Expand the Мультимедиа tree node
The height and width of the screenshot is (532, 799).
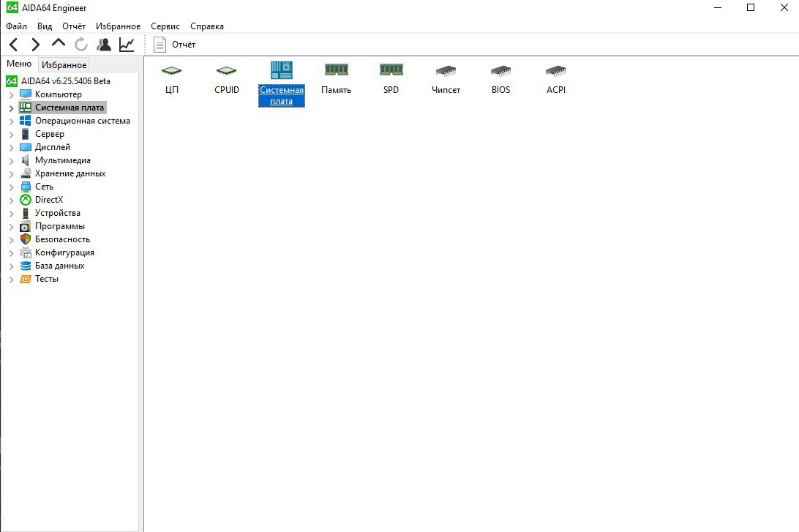[11, 161]
